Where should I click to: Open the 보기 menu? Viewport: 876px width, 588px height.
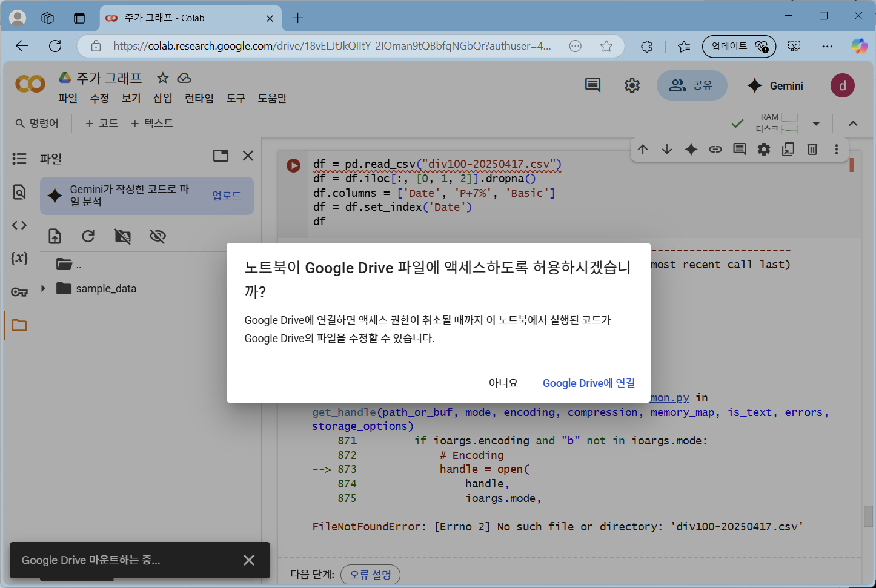point(131,98)
